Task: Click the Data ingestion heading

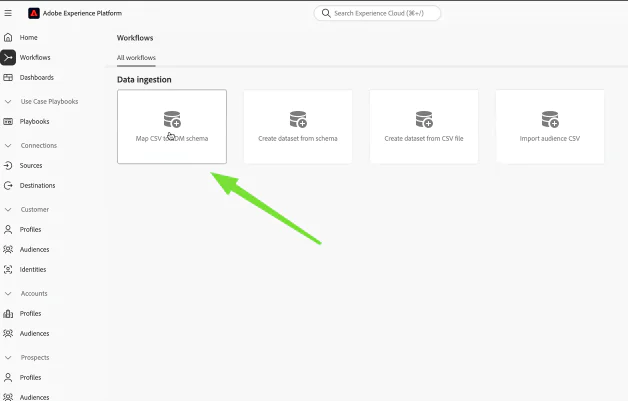Action: point(144,80)
